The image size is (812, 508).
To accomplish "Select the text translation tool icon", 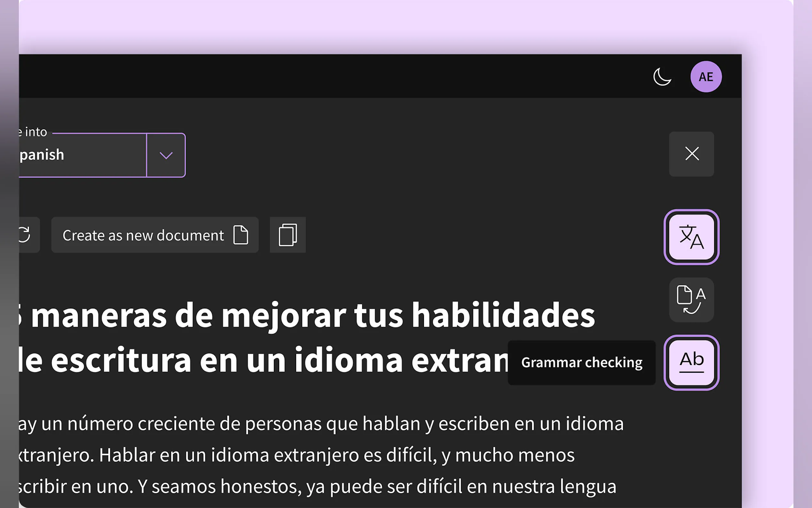I will point(691,237).
